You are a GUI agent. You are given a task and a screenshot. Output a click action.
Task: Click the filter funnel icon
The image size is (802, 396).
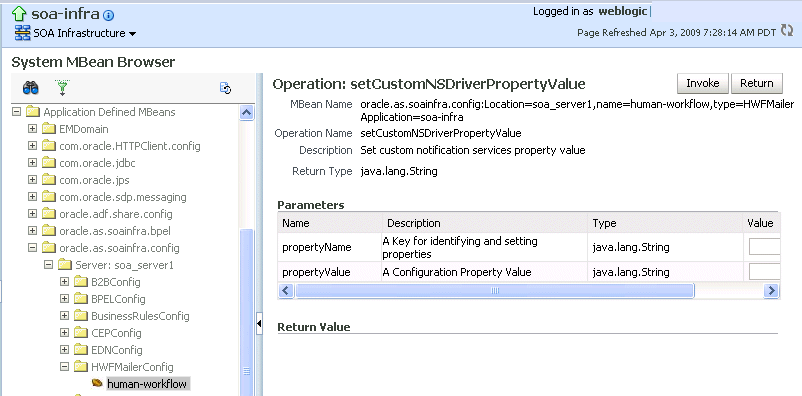[x=62, y=87]
